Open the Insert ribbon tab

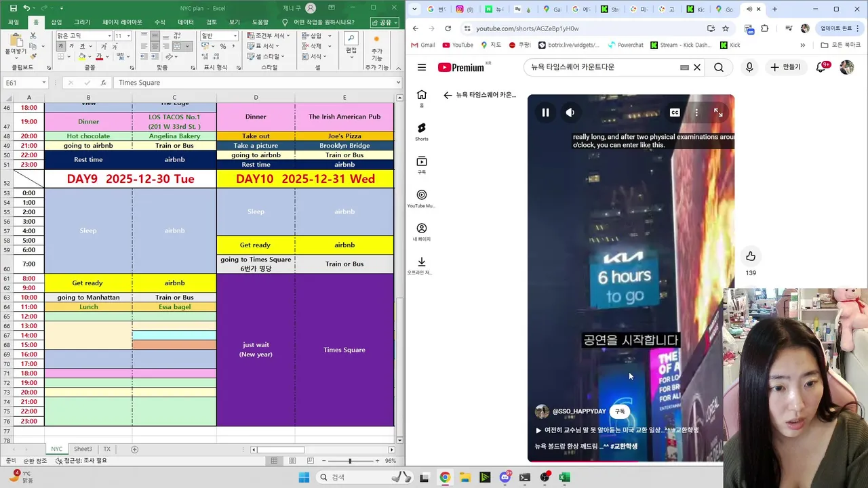(56, 22)
